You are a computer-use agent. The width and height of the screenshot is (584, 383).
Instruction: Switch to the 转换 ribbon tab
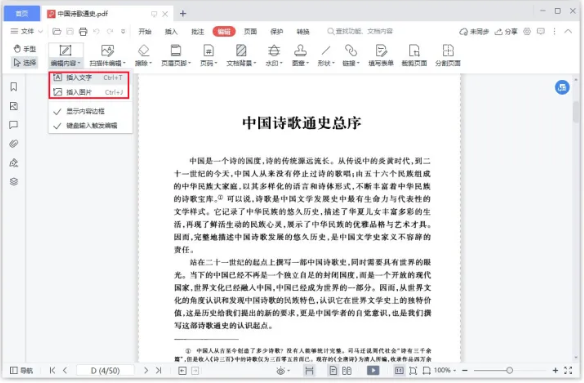303,32
